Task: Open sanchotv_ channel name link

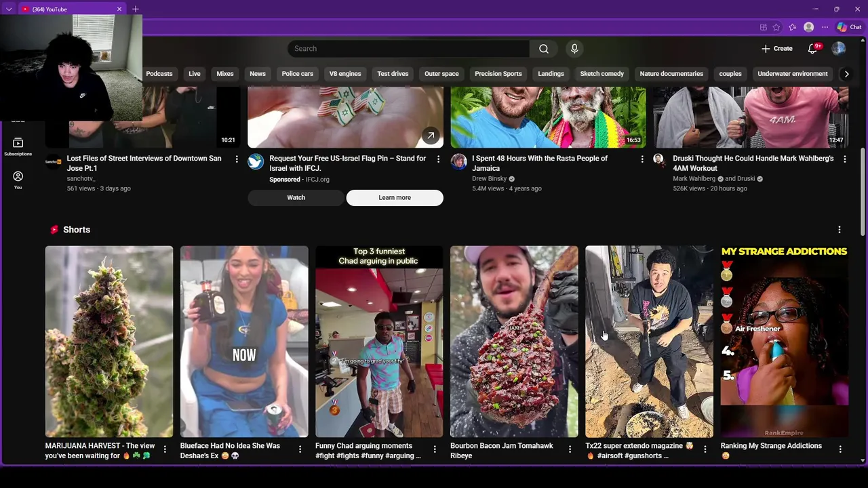Action: click(x=81, y=179)
